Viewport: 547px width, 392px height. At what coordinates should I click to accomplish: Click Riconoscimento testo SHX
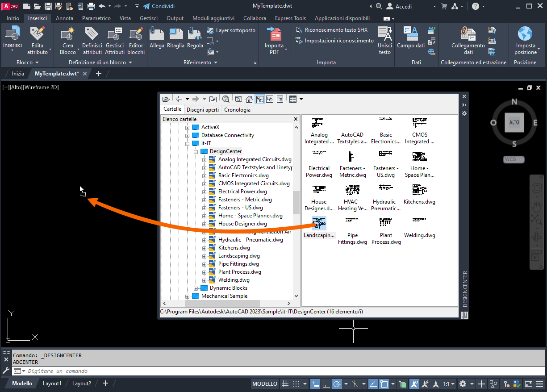pyautogui.click(x=332, y=30)
